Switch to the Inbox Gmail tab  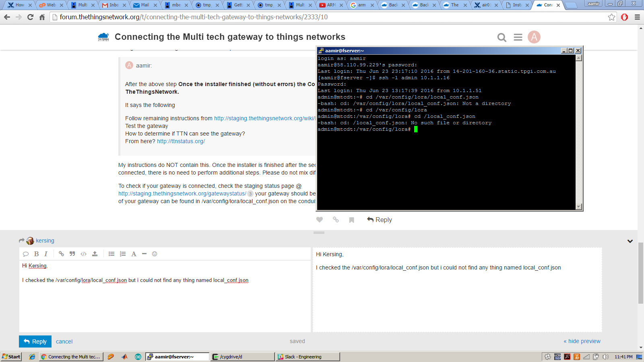114,5
